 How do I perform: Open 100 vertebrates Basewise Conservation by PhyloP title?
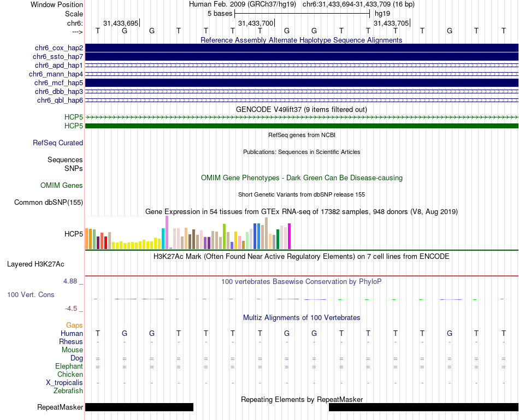pyautogui.click(x=301, y=282)
